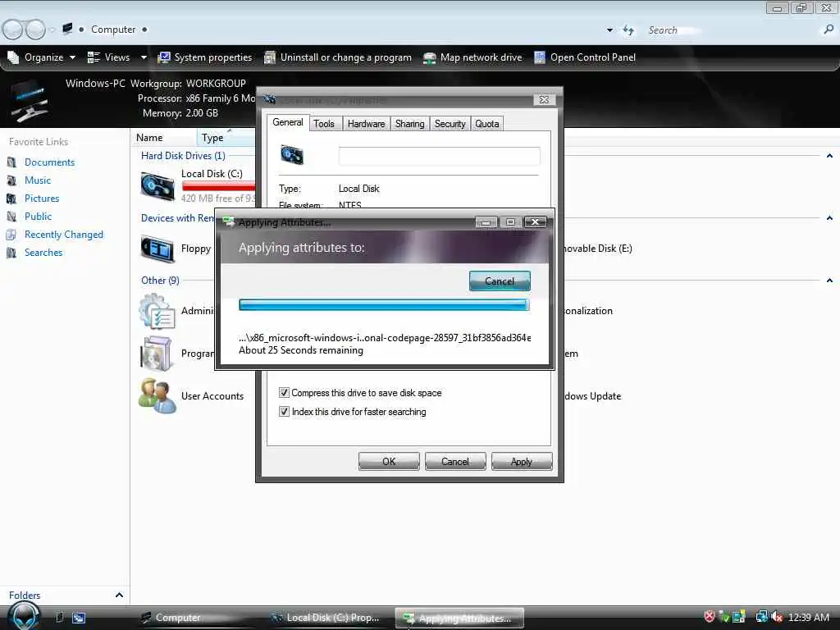Switch to the Hardware tab
The height and width of the screenshot is (630, 840).
point(366,124)
